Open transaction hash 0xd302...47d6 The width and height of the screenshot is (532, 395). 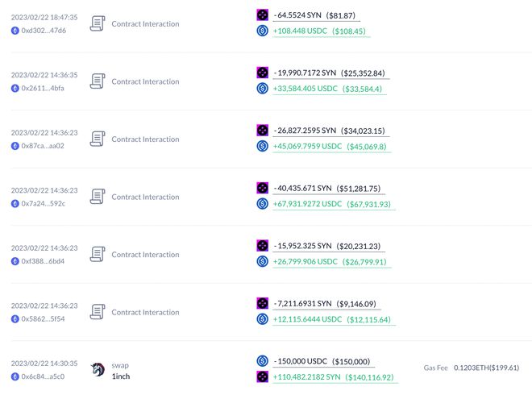[44, 31]
